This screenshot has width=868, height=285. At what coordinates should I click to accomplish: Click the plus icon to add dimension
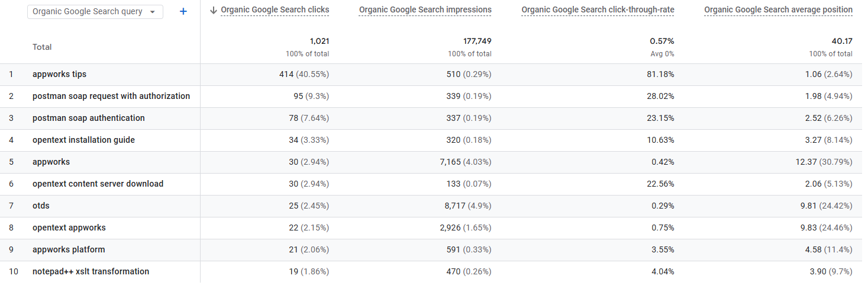pyautogui.click(x=183, y=11)
